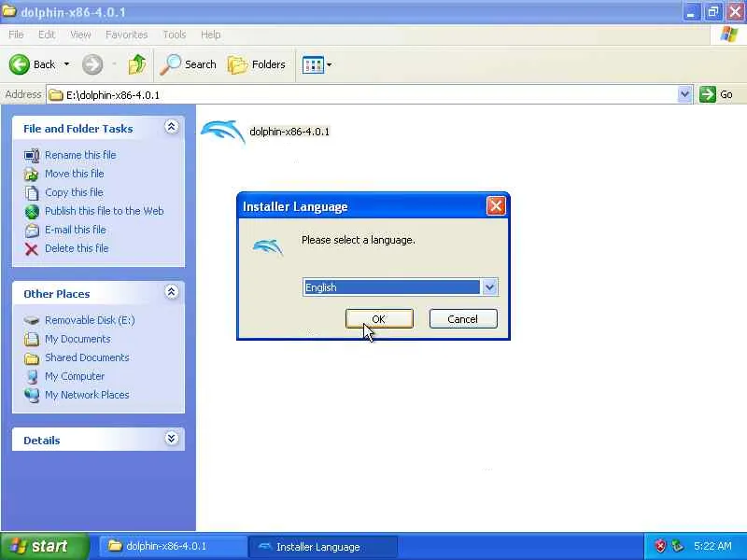Open the Edit menu
Viewport: 747px width, 560px height.
click(47, 35)
